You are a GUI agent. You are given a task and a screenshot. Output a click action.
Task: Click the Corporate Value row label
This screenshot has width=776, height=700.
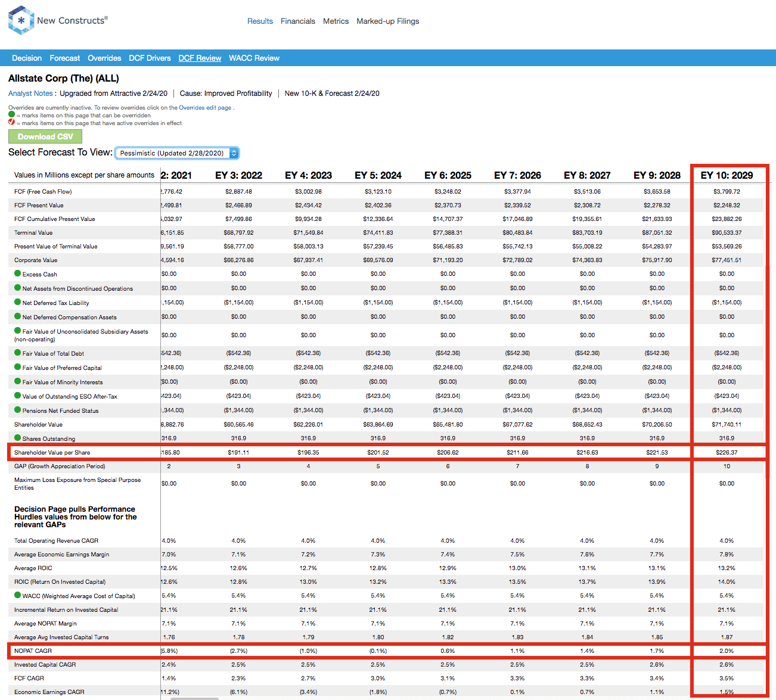click(x=36, y=260)
